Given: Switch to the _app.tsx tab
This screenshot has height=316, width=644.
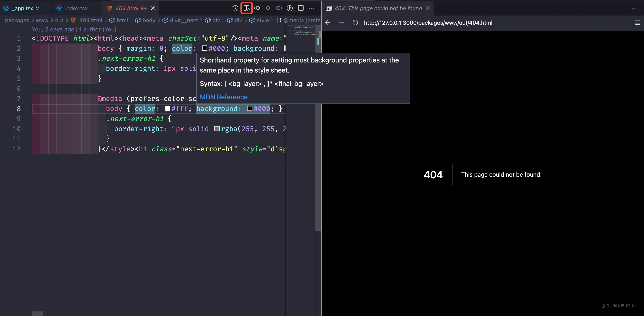Looking at the screenshot, I should [22, 8].
